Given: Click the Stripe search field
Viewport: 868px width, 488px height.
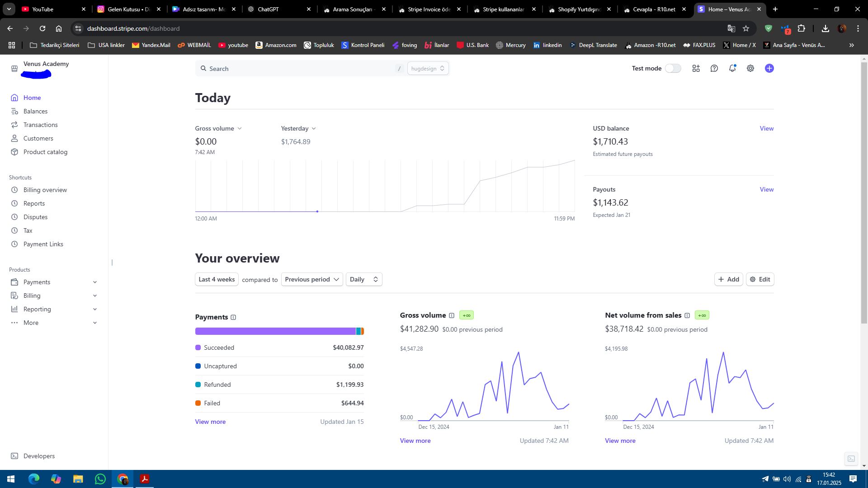Looking at the screenshot, I should coord(298,69).
